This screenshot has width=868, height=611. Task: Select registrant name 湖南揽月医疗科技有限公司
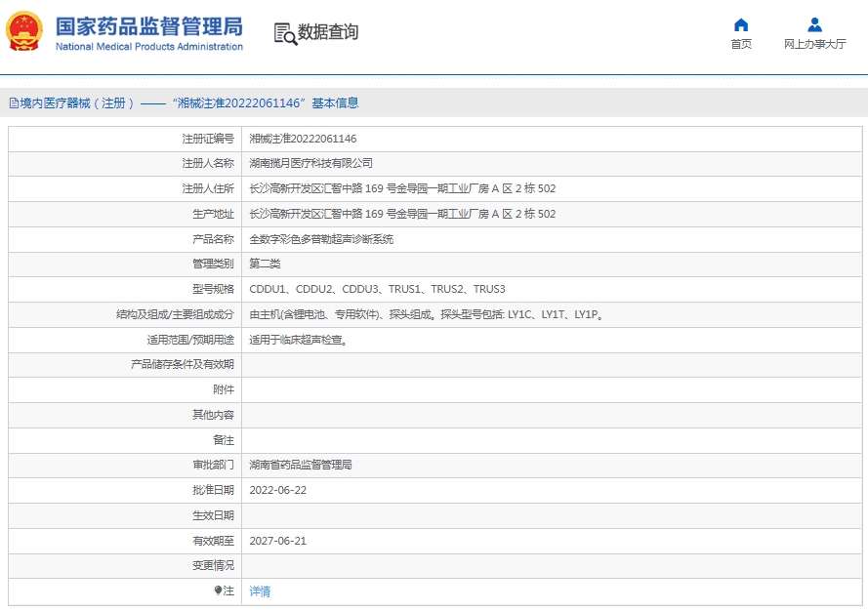(x=310, y=163)
